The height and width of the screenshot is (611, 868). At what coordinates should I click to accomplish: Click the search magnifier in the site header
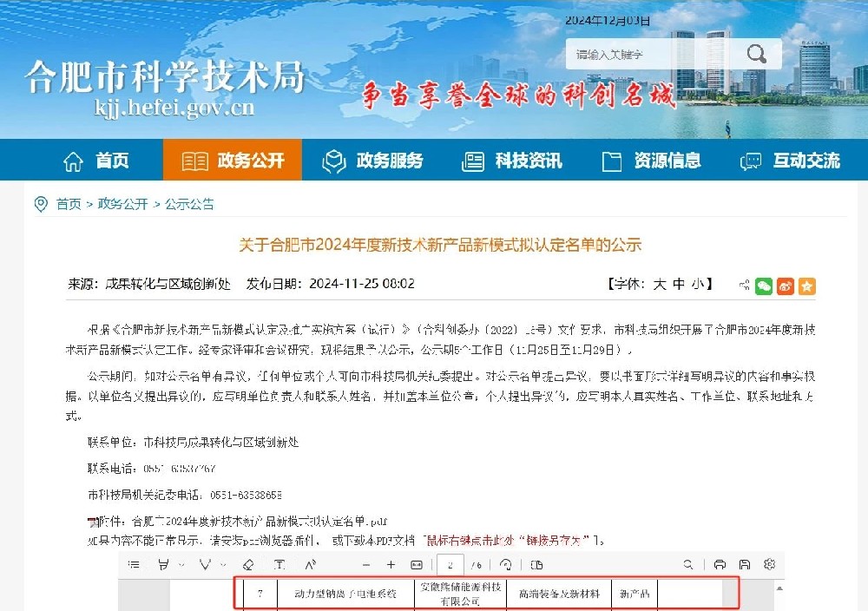coord(756,55)
